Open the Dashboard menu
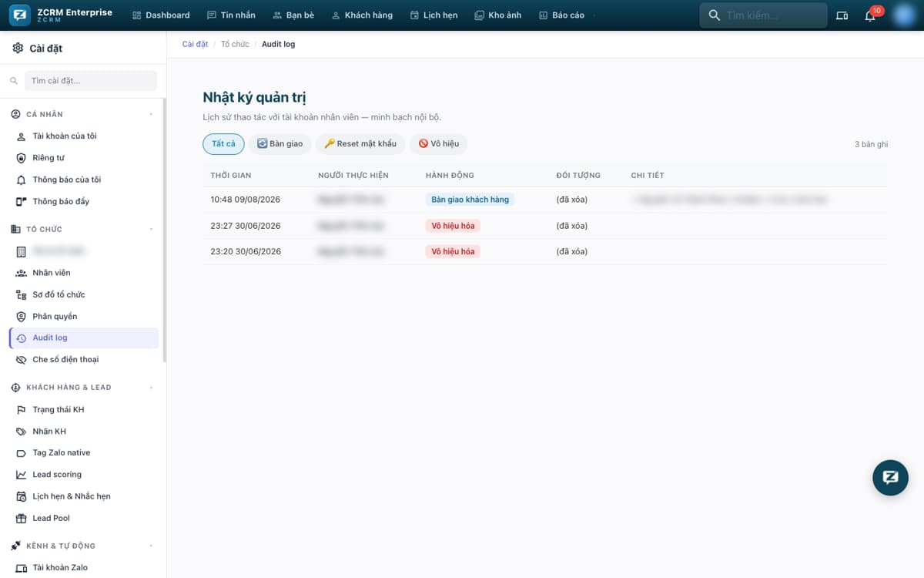 [161, 15]
